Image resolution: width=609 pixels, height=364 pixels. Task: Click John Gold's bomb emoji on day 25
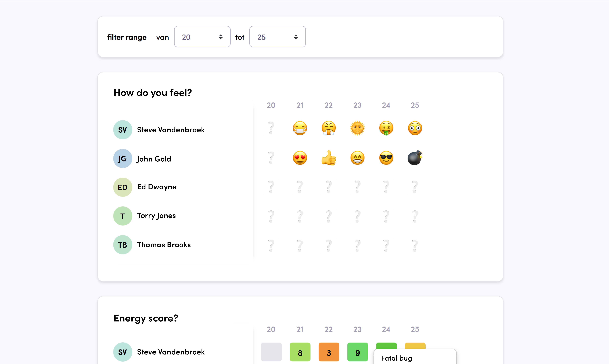[415, 158]
